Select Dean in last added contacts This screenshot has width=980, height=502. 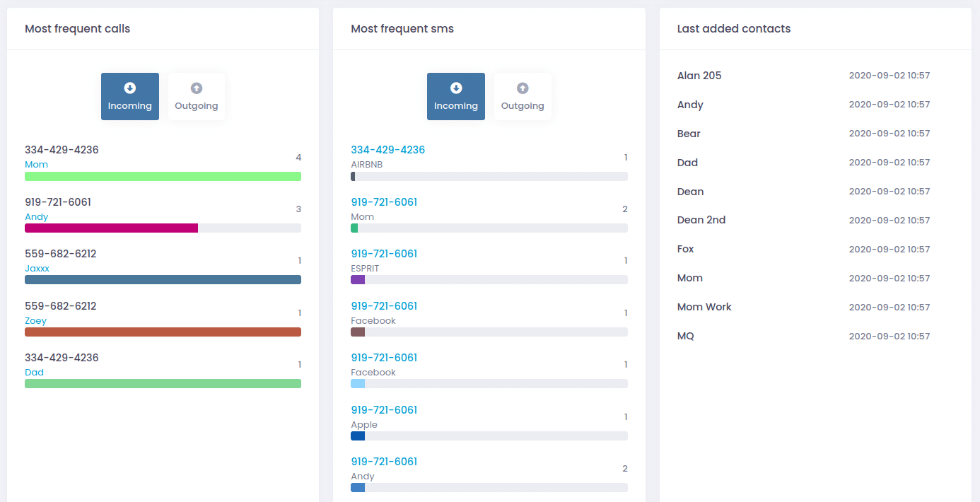(690, 192)
